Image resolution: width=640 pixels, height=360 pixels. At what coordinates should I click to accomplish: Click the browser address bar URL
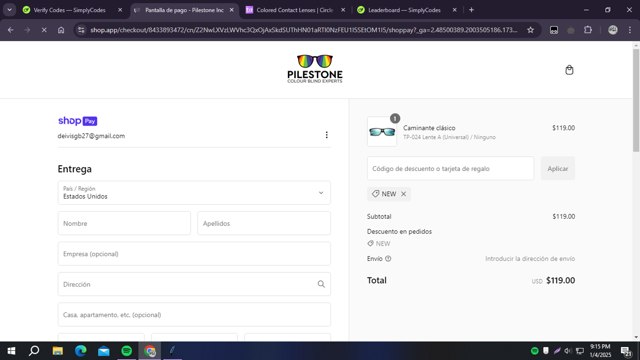(x=304, y=30)
